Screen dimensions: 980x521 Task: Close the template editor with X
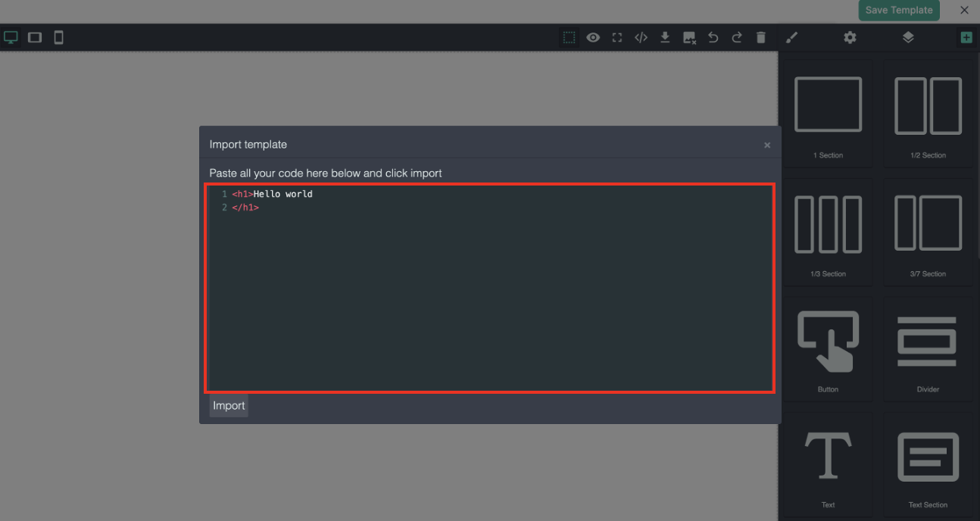click(964, 11)
